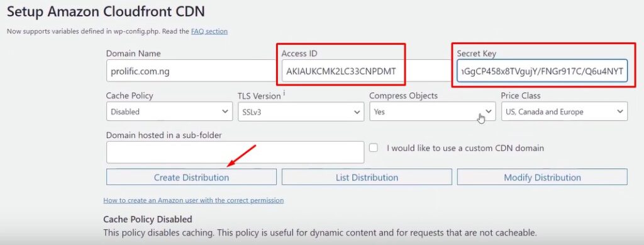Open the Cache Policy dropdown
Screen dimensions: 644x245
coord(170,111)
